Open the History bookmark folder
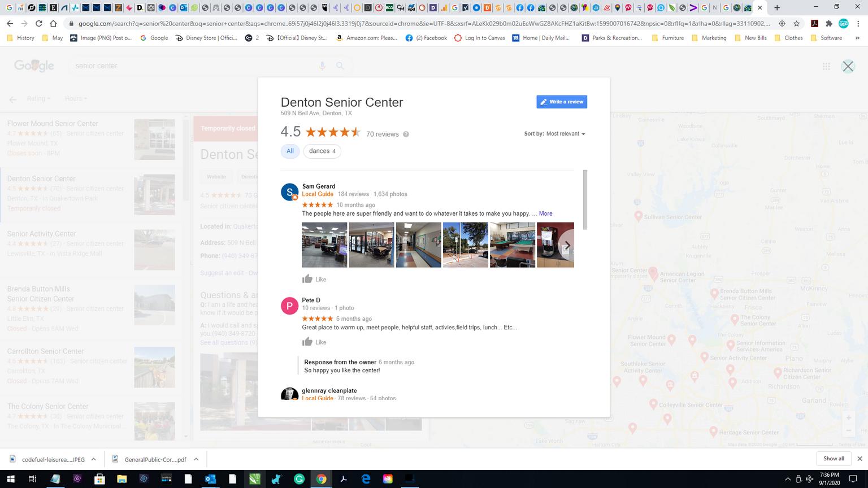 [x=20, y=38]
